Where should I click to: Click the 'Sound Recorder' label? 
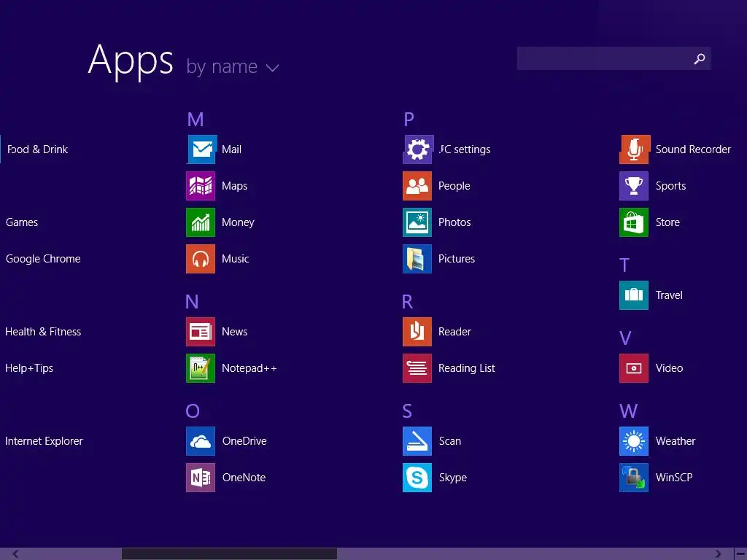tap(693, 149)
